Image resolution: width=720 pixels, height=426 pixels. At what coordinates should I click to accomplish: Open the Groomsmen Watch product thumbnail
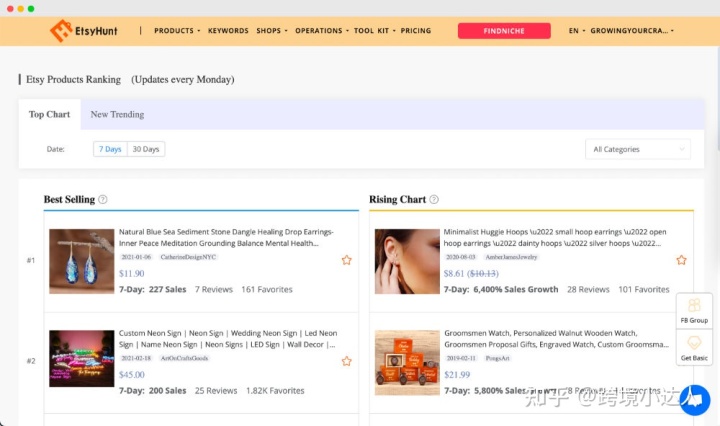click(x=407, y=363)
